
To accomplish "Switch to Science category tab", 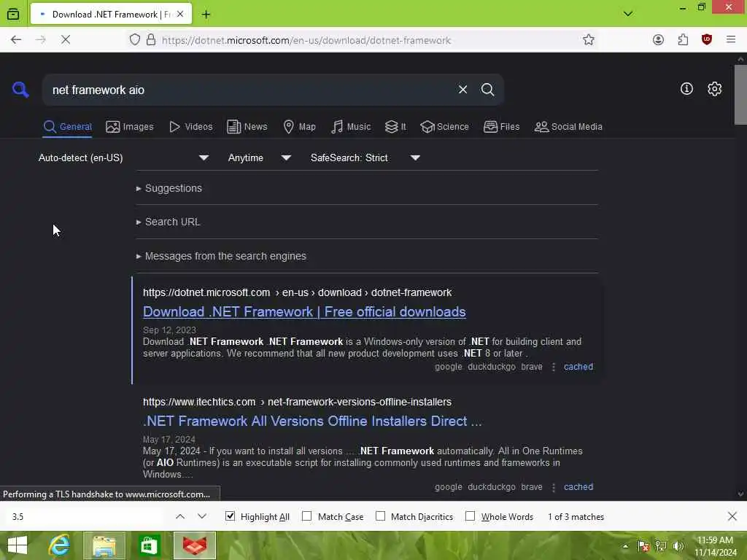I will pos(444,127).
